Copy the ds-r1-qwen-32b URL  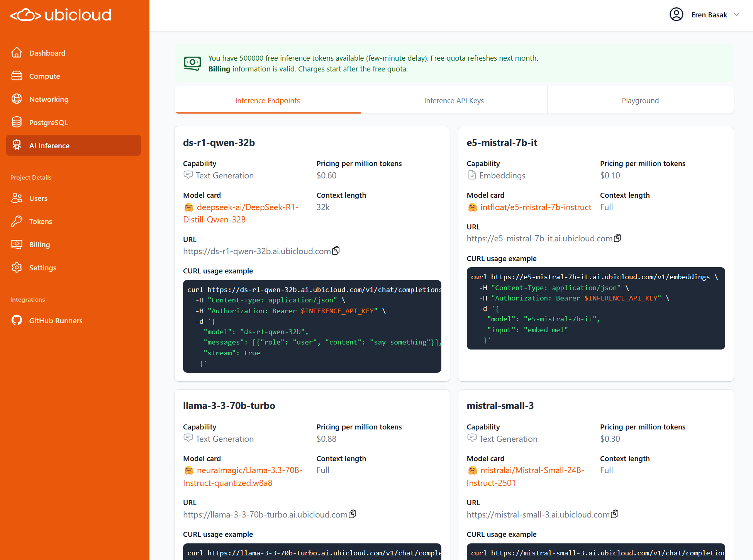[336, 251]
